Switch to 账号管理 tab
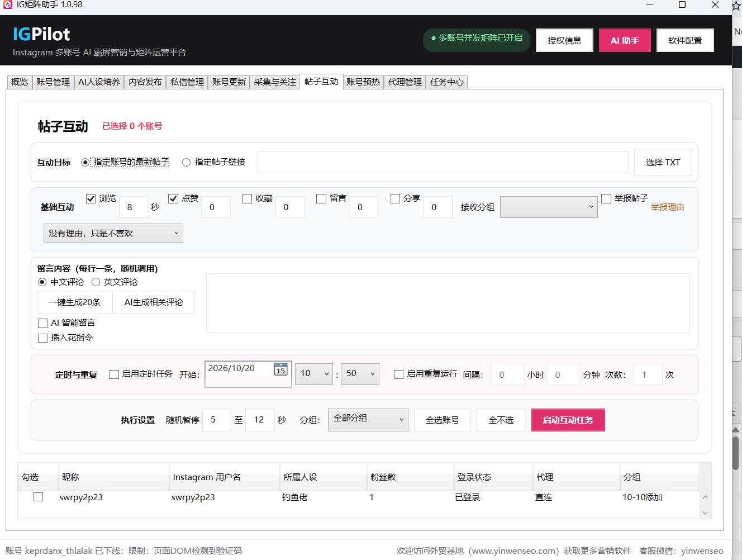The image size is (742, 560). point(53,82)
